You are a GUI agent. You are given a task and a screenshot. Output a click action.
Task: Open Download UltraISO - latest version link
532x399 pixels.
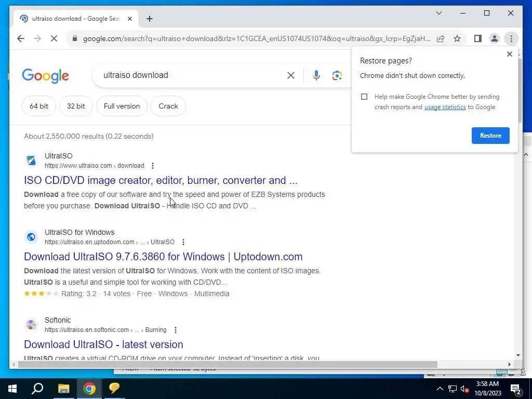103,344
